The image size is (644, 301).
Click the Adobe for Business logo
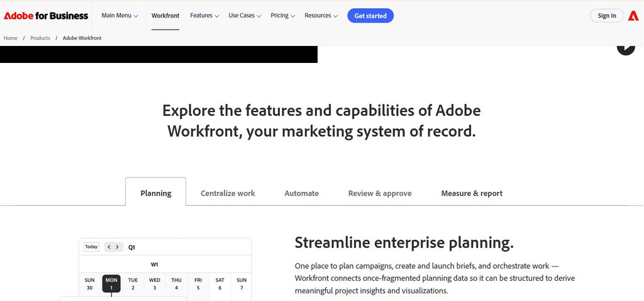coord(46,16)
